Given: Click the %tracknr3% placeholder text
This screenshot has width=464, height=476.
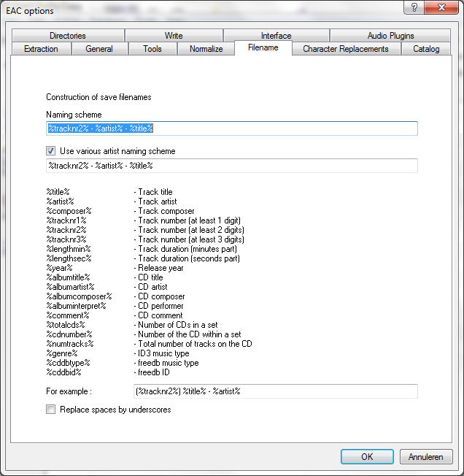Looking at the screenshot, I should pyautogui.click(x=66, y=239).
